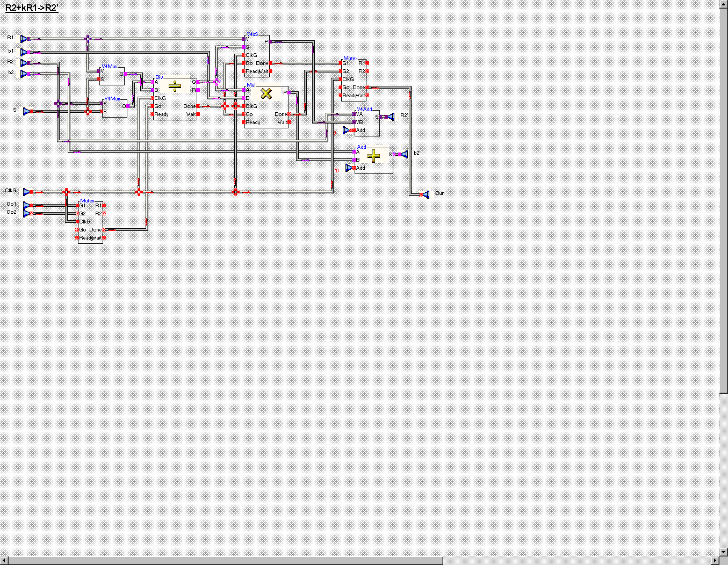Select the V4Add block label
The width and height of the screenshot is (728, 565).
[x=364, y=109]
